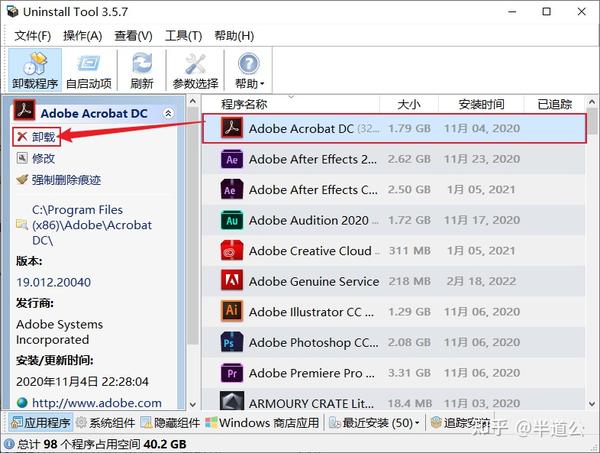This screenshot has height=453, width=600.
Task: Sort by 已追踪 column header
Action: pos(554,104)
